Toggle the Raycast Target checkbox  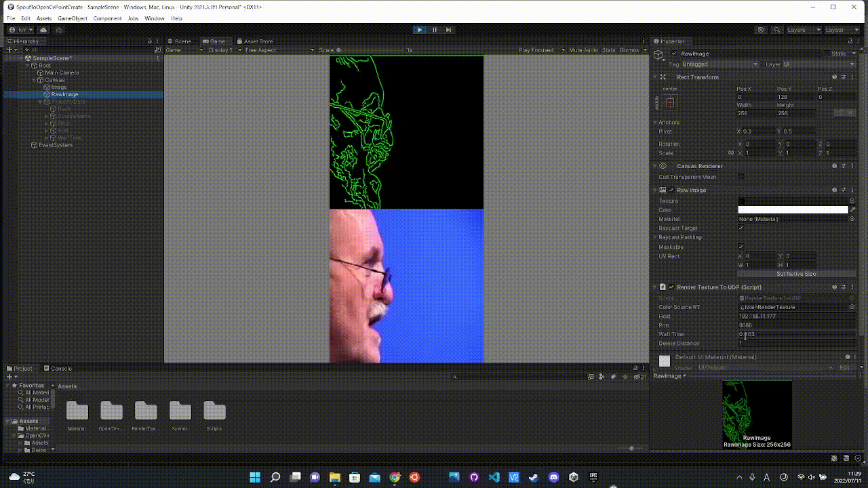741,228
